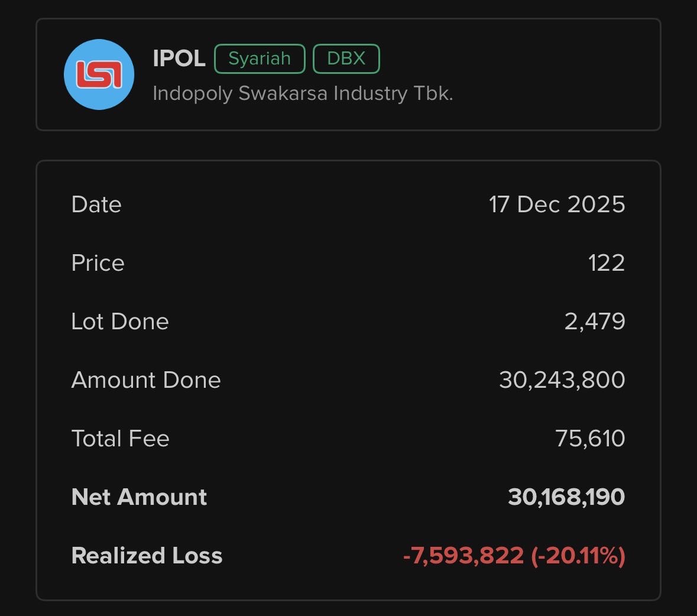Click the red (-20.11%) loss percentage

coord(578,556)
